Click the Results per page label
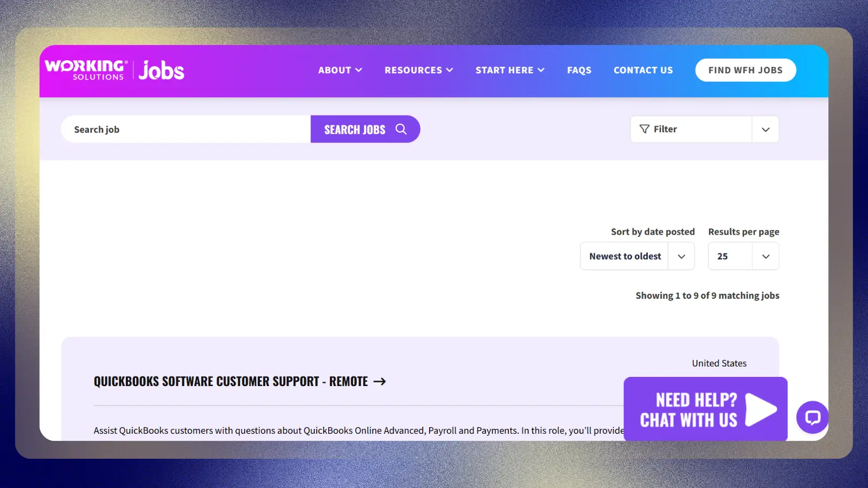The image size is (868, 488). (744, 232)
